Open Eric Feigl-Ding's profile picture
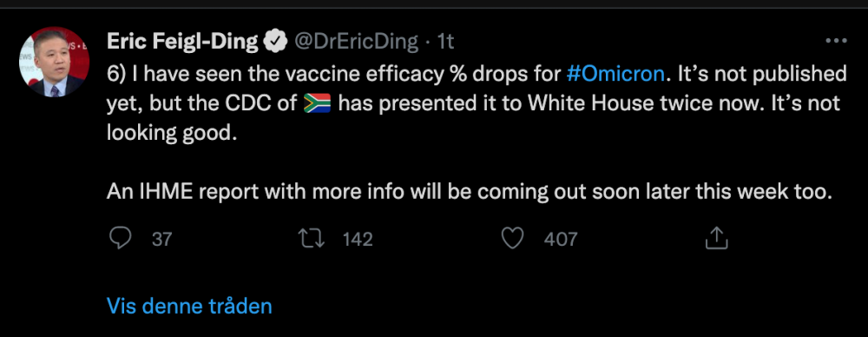The height and width of the screenshot is (337, 868). (x=54, y=62)
